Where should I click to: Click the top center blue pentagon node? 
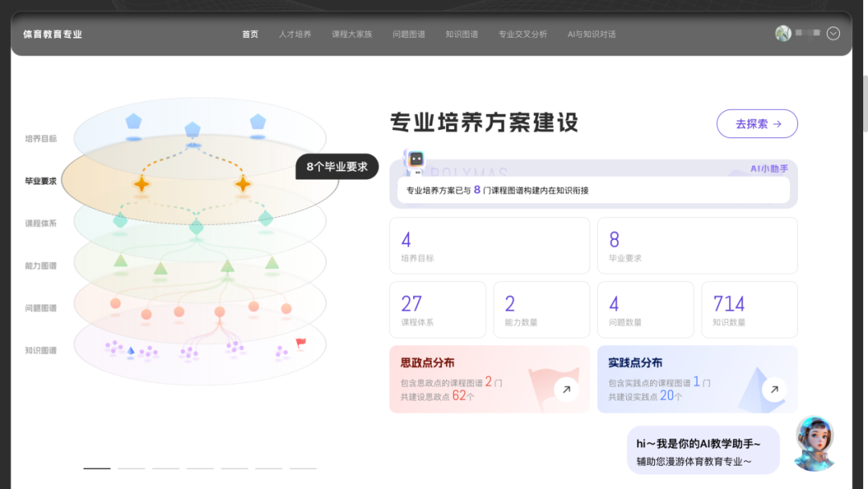(x=192, y=130)
